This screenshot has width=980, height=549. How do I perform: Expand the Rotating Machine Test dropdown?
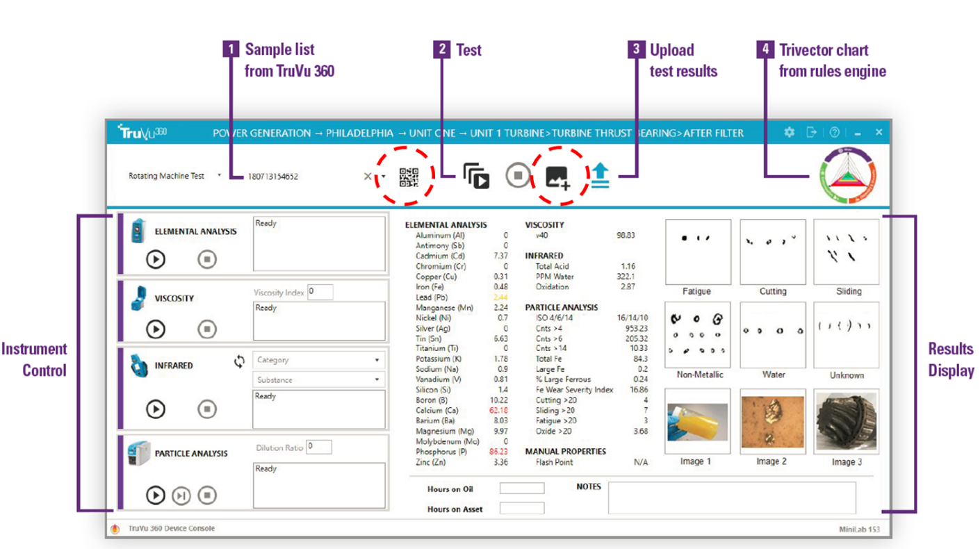coord(219,176)
